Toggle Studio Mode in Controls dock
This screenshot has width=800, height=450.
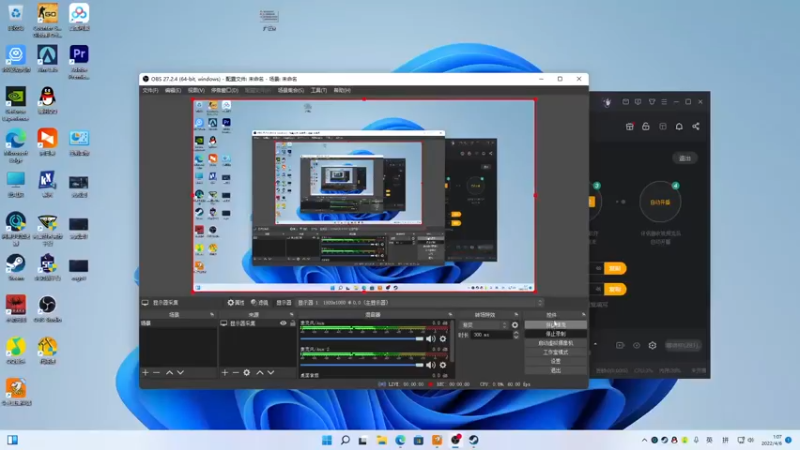click(x=556, y=352)
